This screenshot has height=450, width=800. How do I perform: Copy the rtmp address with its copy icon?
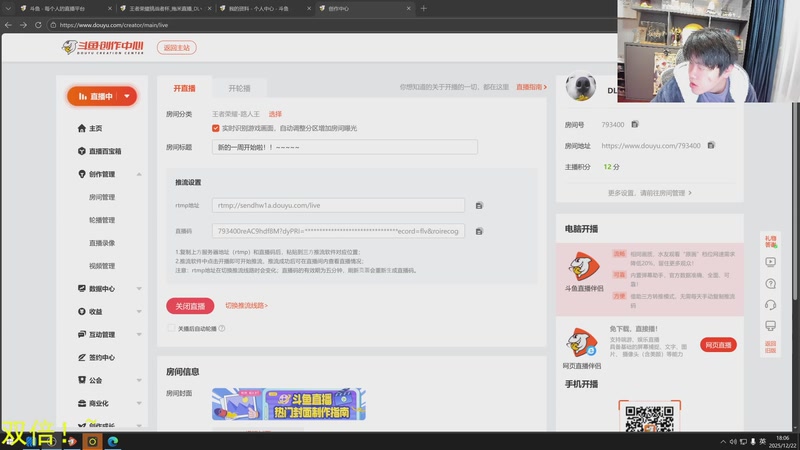pos(479,206)
